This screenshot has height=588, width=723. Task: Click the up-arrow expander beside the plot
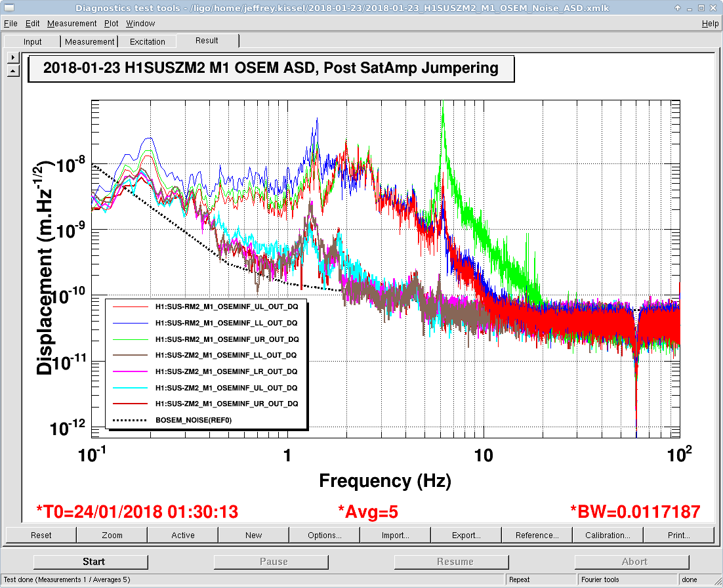point(13,71)
